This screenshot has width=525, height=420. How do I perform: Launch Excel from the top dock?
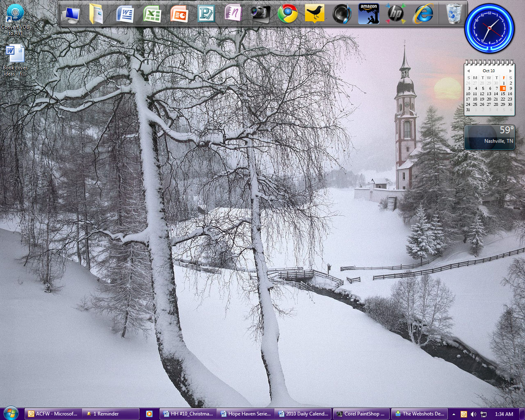tap(152, 14)
